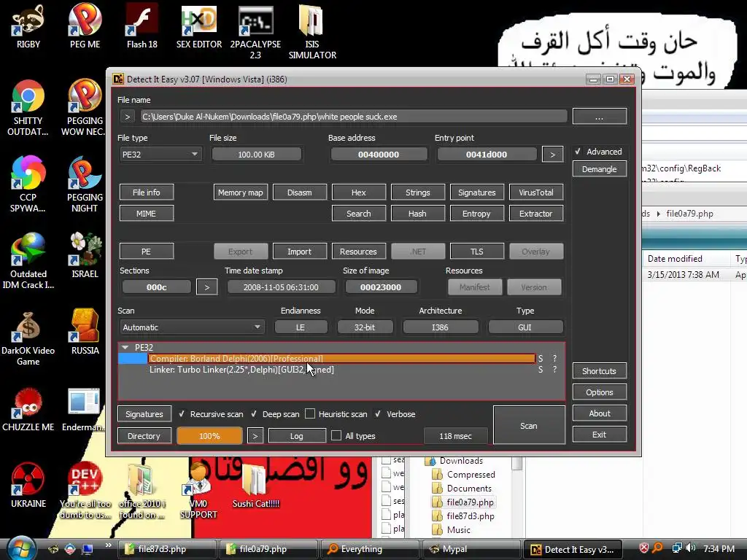The height and width of the screenshot is (560, 747).
Task: Click the browse '...' file button
Action: pos(600,116)
